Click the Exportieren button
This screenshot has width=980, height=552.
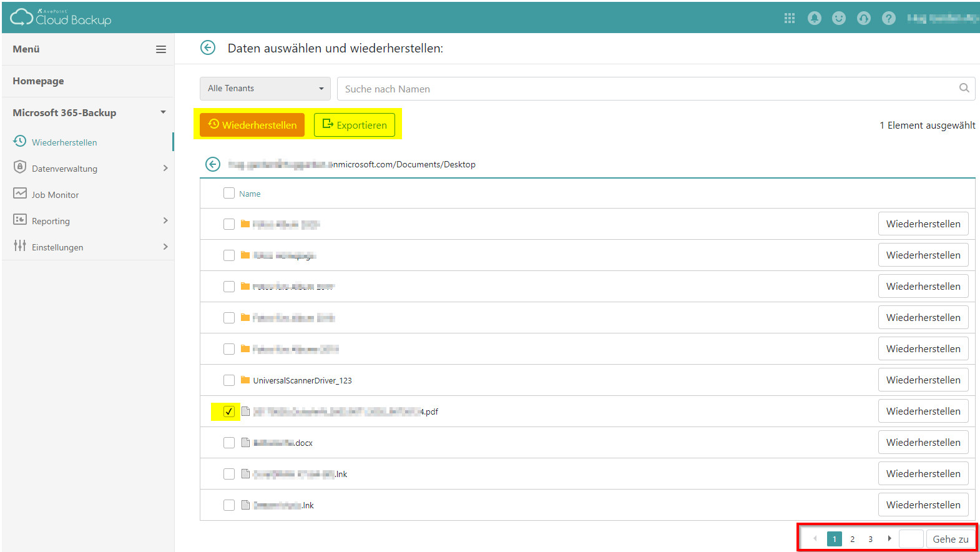[x=355, y=125]
